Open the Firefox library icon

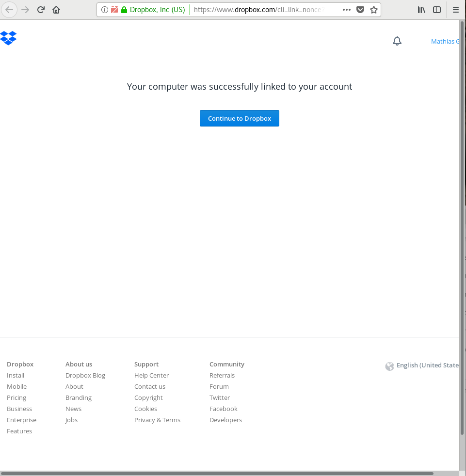tap(421, 10)
